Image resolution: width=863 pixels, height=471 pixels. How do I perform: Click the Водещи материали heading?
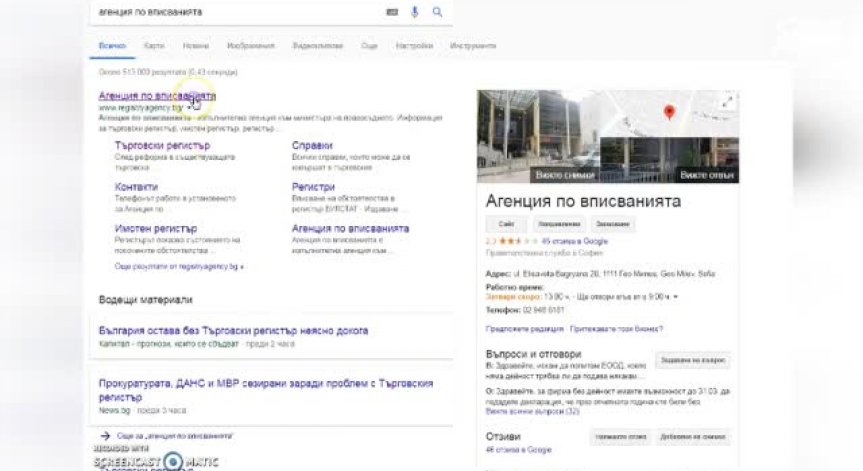pyautogui.click(x=145, y=300)
